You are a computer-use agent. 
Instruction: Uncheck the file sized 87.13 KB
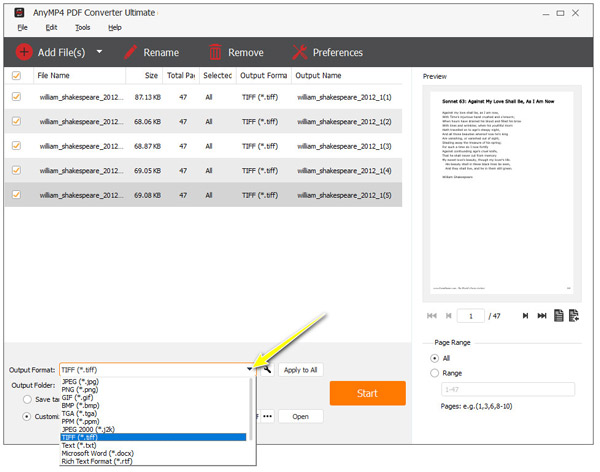[16, 97]
